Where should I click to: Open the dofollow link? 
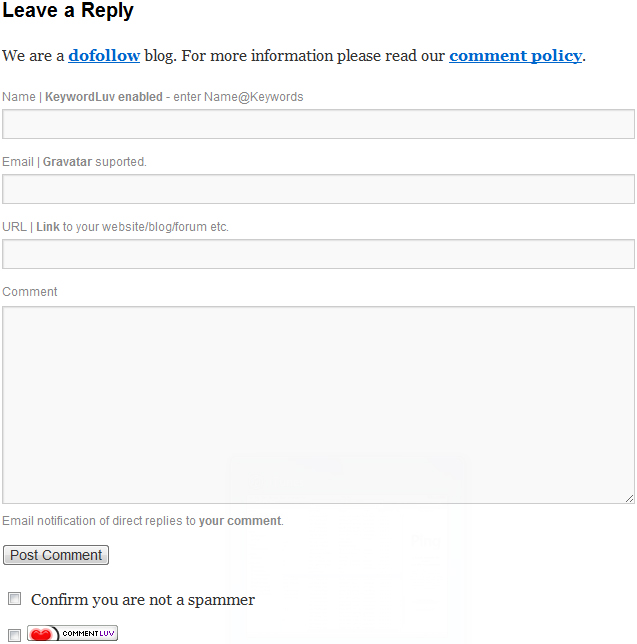point(104,56)
